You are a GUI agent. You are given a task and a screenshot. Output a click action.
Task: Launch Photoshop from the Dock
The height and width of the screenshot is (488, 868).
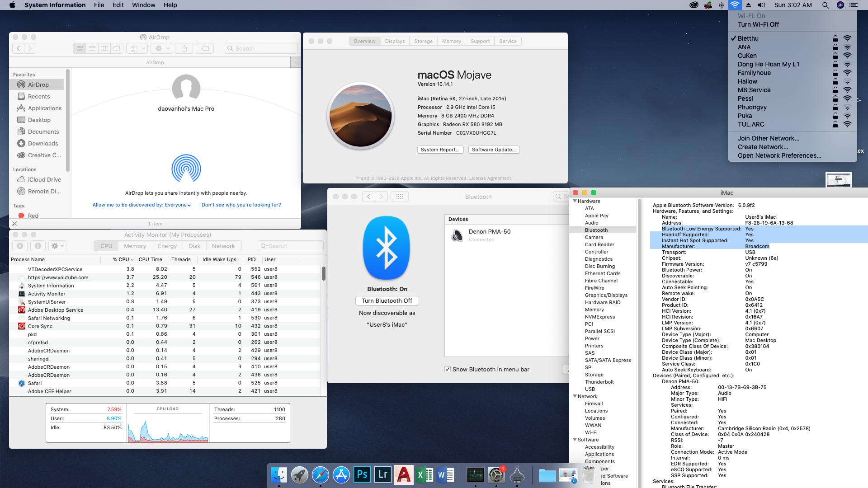[x=362, y=475]
